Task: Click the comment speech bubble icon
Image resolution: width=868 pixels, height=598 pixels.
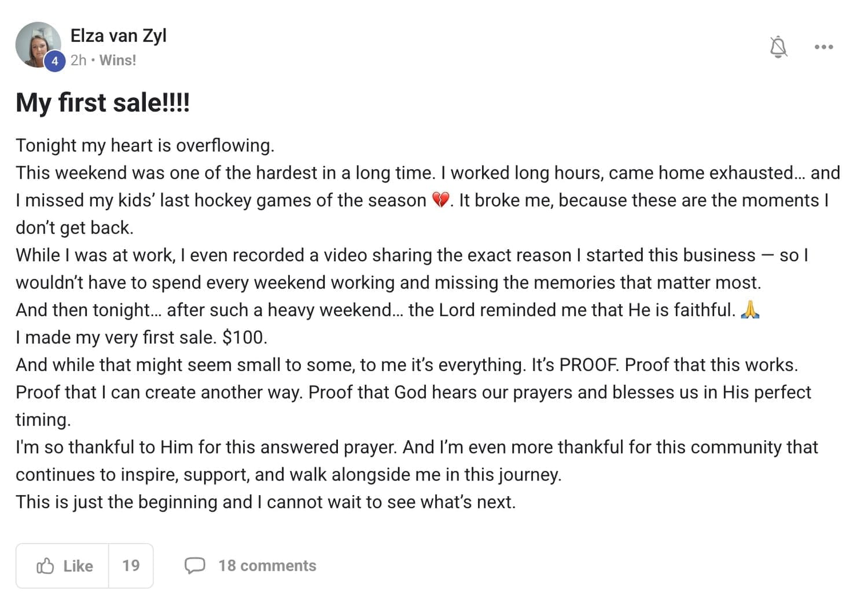Action: coord(194,565)
